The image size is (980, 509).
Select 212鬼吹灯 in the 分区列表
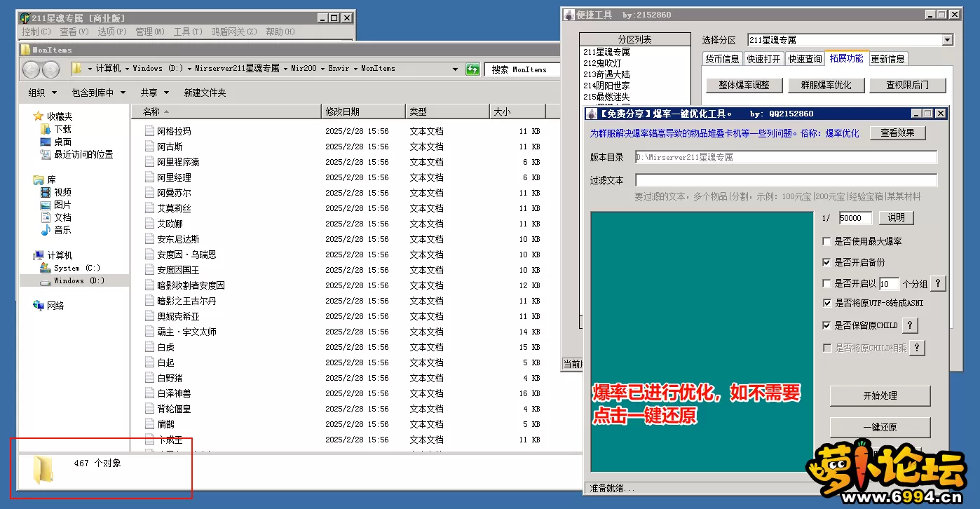[602, 63]
